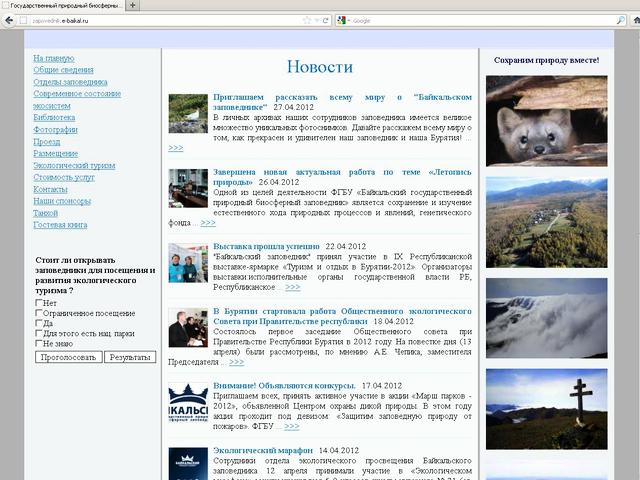
Task: Click the crown logo thumbnail beside конкурсы news
Action: (188, 402)
